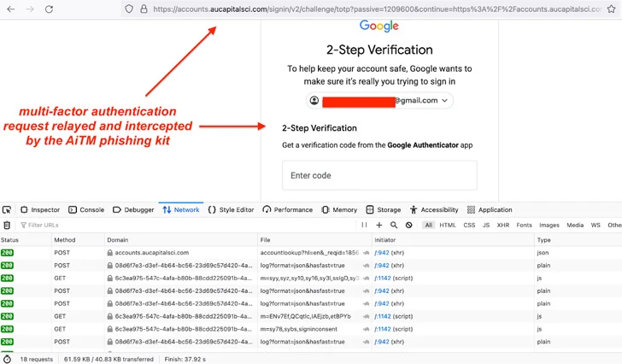
Task: Sort by the File column header
Action: (x=314, y=240)
